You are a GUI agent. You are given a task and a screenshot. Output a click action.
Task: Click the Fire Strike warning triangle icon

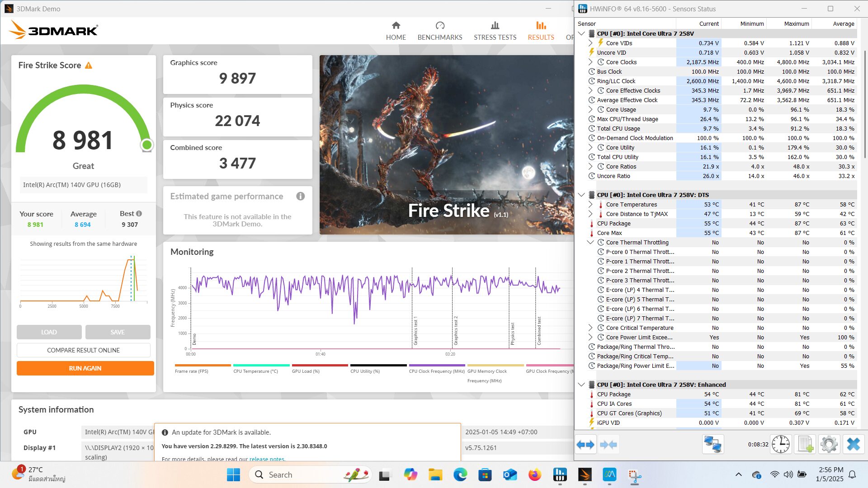point(89,66)
